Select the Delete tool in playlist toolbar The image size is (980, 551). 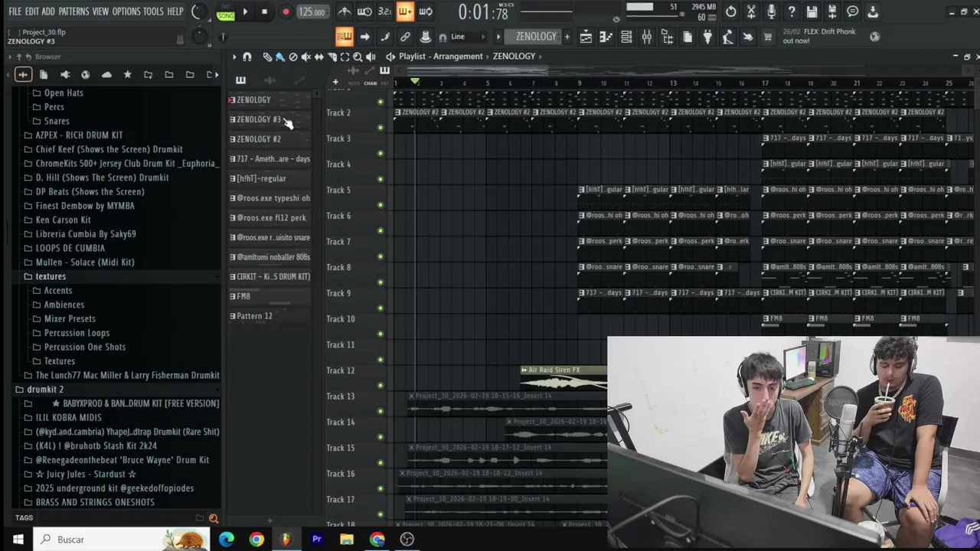click(x=293, y=57)
